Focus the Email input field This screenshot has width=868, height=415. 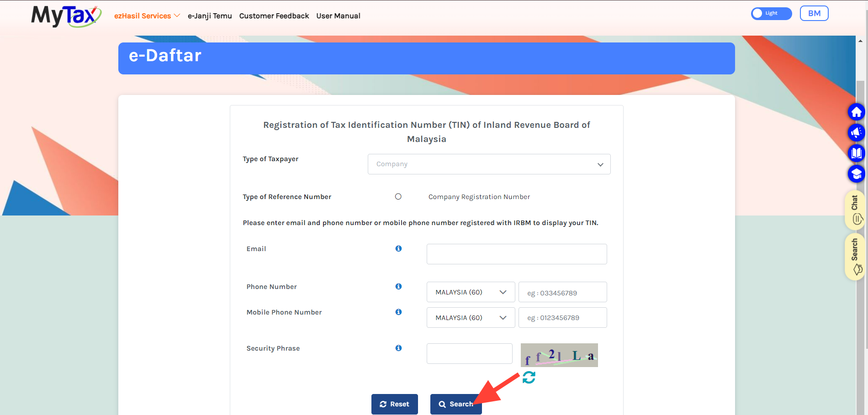pos(517,254)
